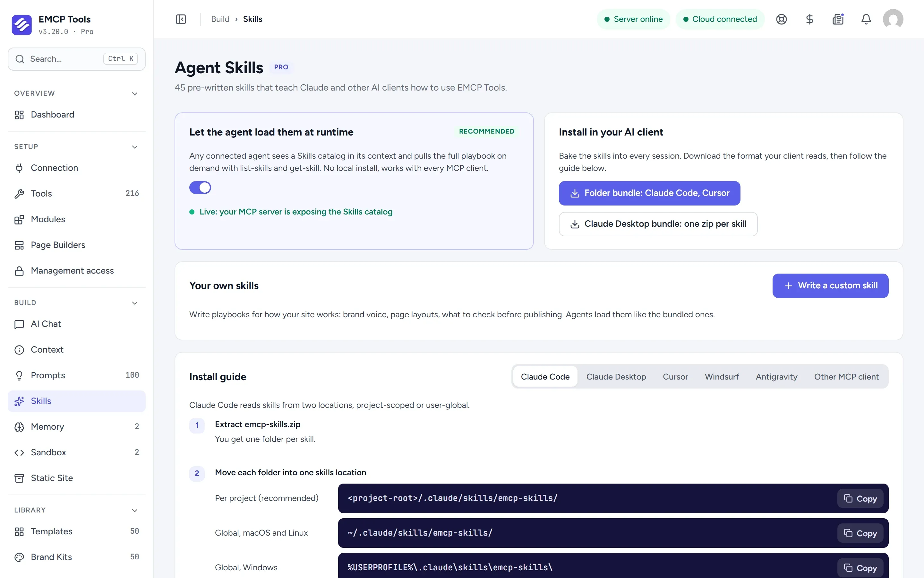Image resolution: width=924 pixels, height=578 pixels.
Task: Open Page Builders
Action: pos(76,245)
